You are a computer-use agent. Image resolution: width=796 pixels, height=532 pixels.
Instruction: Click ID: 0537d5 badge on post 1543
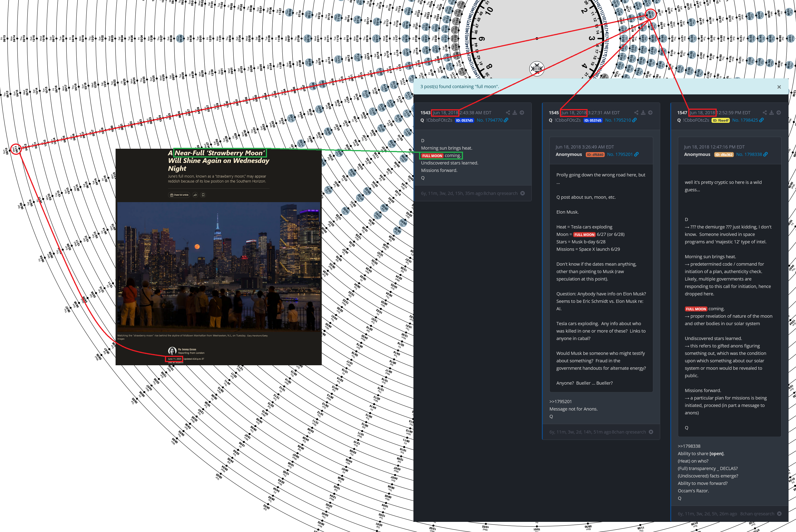(x=464, y=121)
